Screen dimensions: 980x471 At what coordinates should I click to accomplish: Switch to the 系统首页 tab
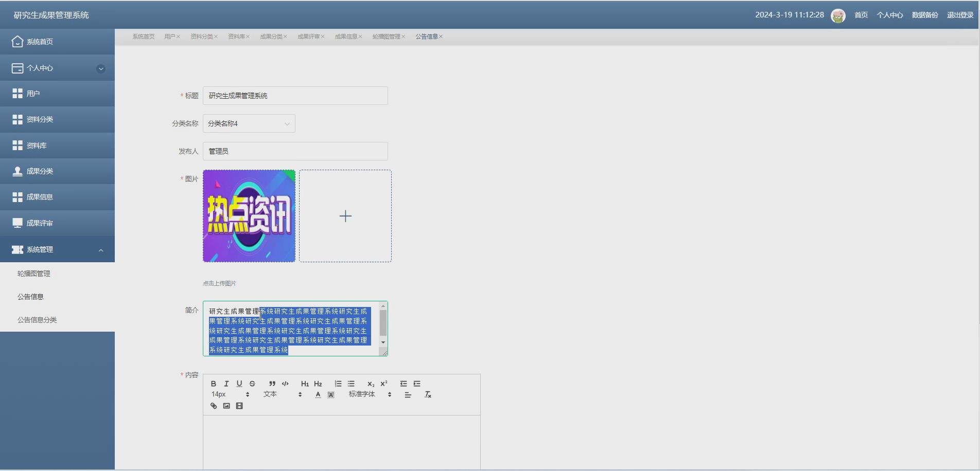point(144,37)
